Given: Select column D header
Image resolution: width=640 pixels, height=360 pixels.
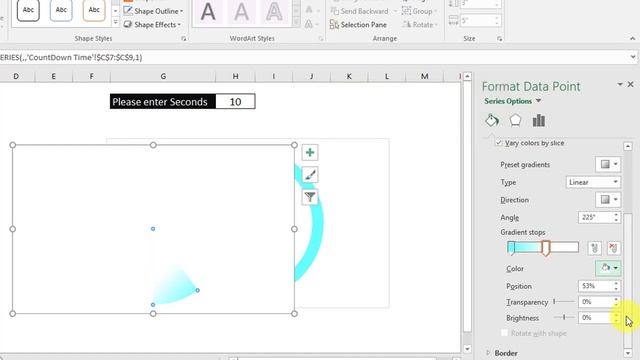Looking at the screenshot, I should click(x=16, y=76).
